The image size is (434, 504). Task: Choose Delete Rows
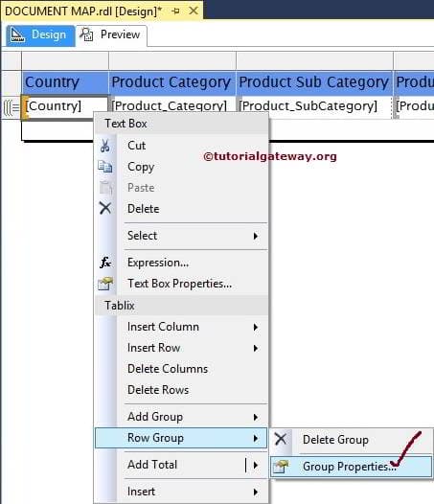click(181, 390)
